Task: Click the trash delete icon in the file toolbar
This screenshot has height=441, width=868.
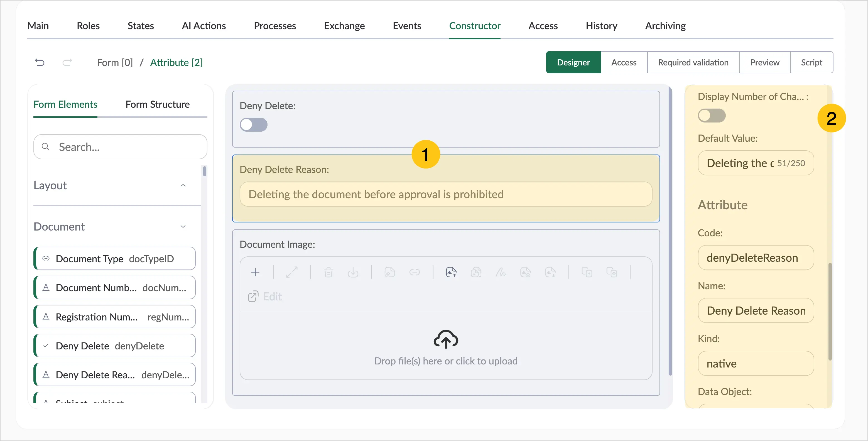Action: point(328,272)
